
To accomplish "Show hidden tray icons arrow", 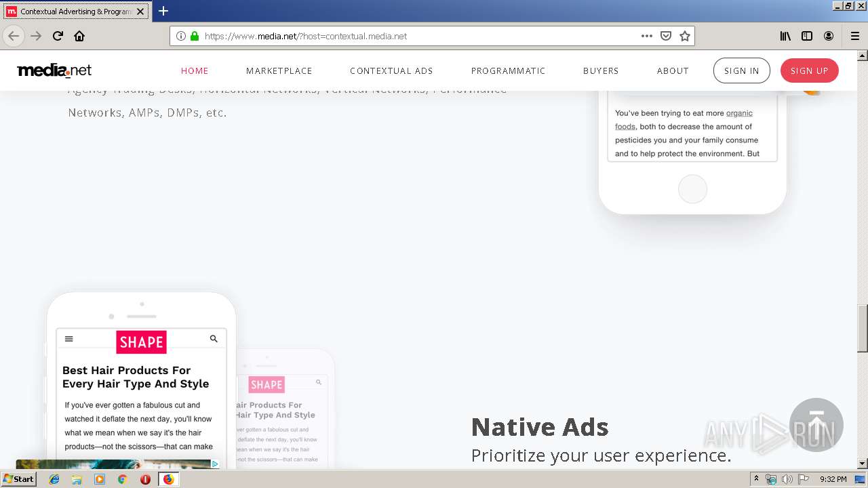I will pyautogui.click(x=756, y=479).
